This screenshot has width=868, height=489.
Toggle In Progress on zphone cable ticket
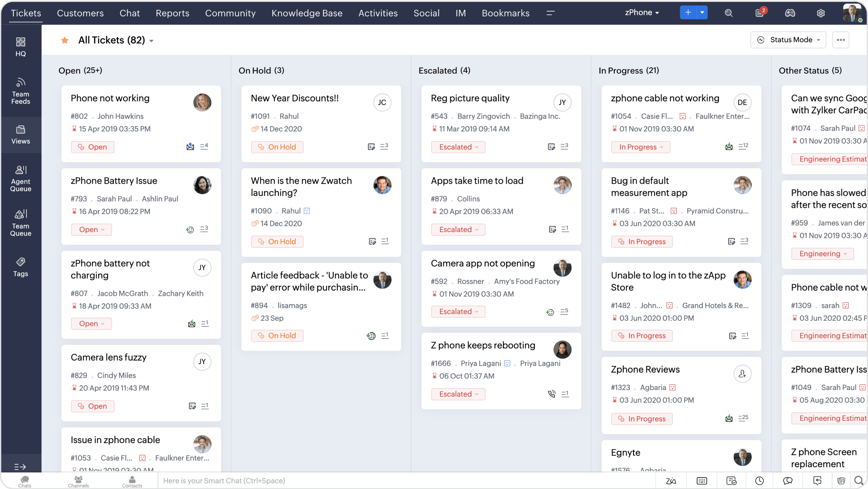[x=641, y=147]
